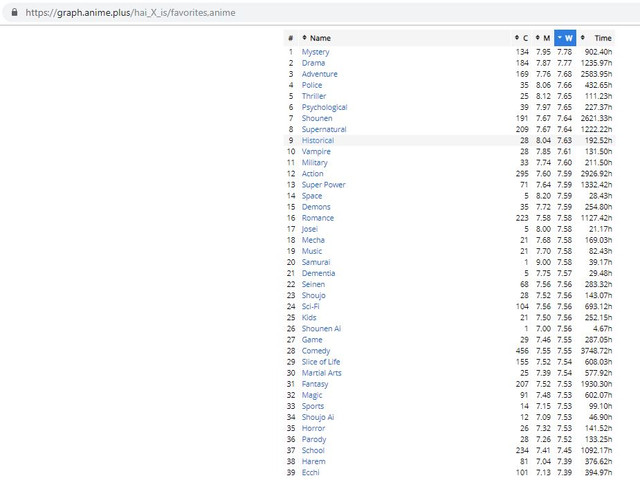Click the sort arrows beside Name header

coord(304,38)
